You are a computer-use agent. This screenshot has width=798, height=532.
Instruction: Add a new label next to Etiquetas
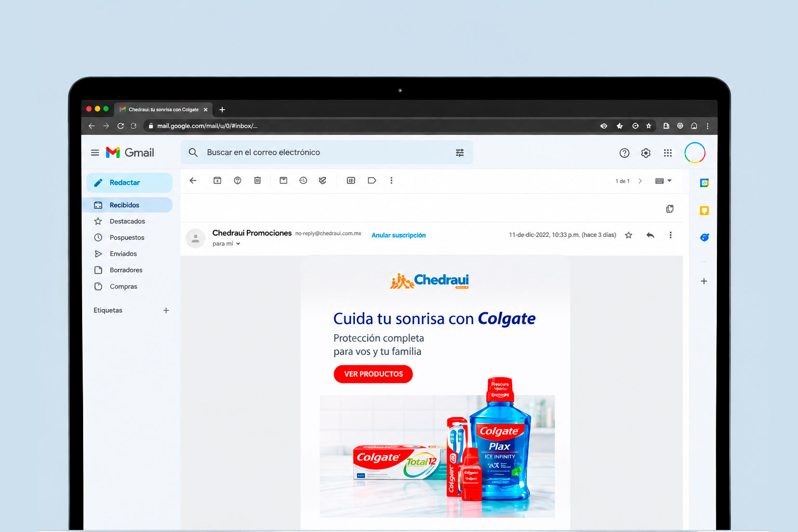(x=166, y=311)
